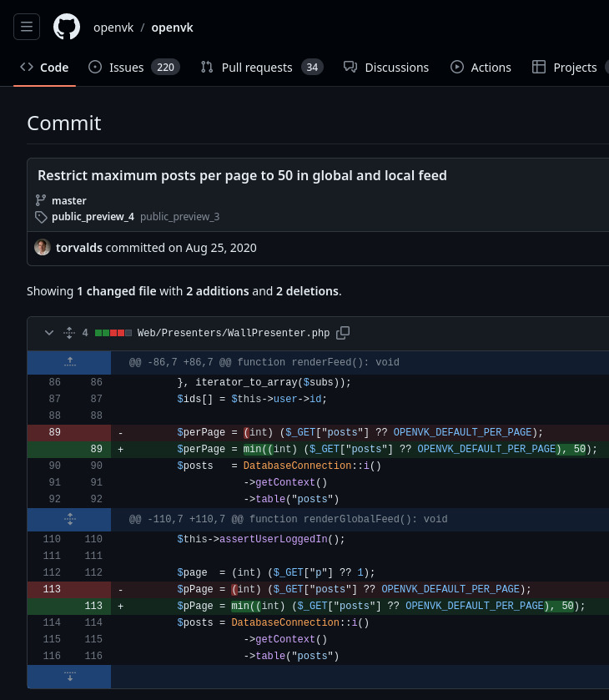609x700 pixels.
Task: Collapse the WallPresenter.php diff chevron
Action: (48, 333)
